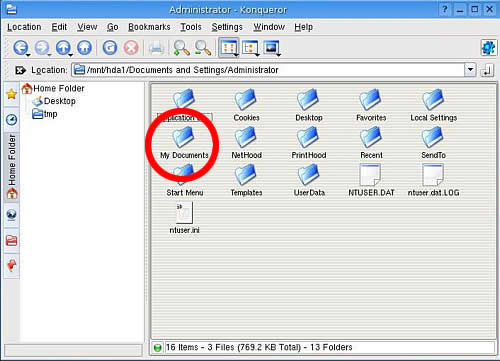Open the Settings menu
Screen dimensions: 500x361
pos(227,27)
